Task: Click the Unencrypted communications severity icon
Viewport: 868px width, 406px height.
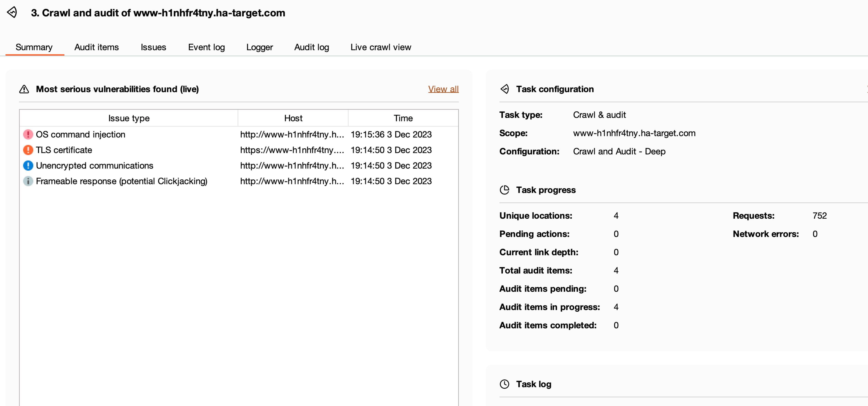Action: (x=28, y=165)
